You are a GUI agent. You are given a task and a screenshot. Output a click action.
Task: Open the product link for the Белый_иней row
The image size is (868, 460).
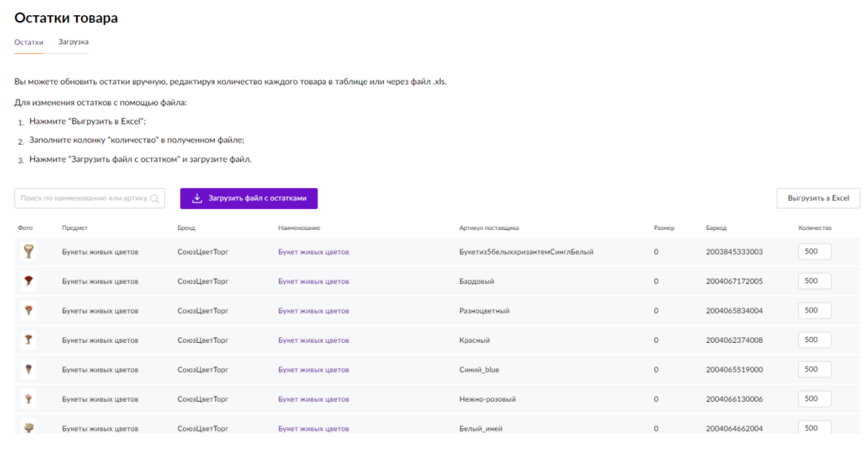pyautogui.click(x=313, y=428)
